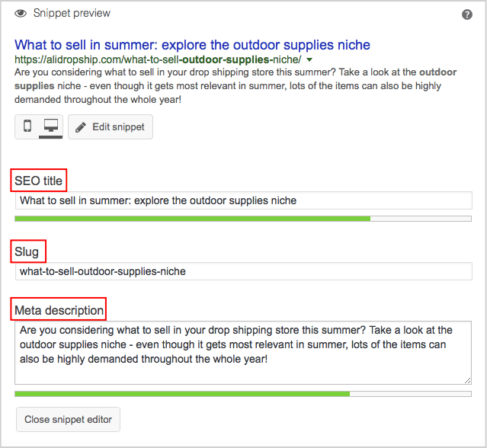Click the eye icon beside Snippet preview
Image resolution: width=487 pixels, height=448 pixels.
(21, 14)
